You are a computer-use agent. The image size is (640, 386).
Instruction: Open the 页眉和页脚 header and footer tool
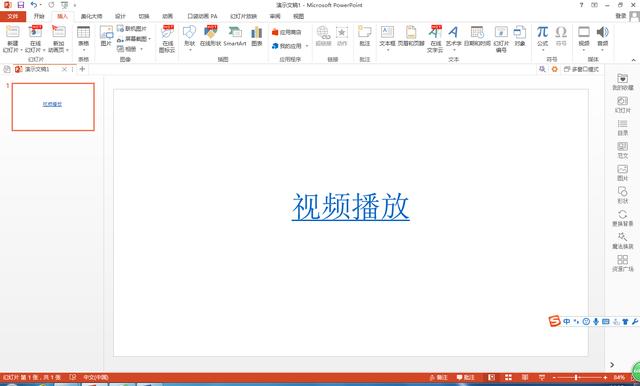point(411,36)
